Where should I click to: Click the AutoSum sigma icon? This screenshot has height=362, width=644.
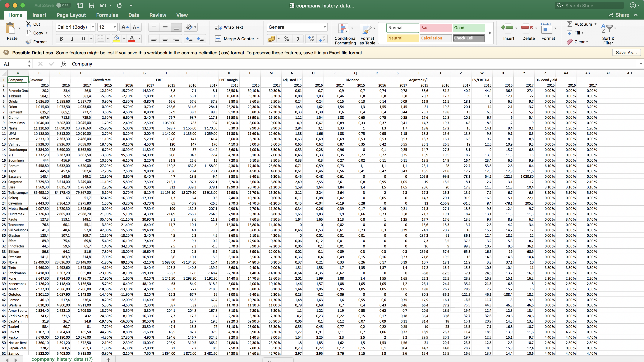(570, 24)
